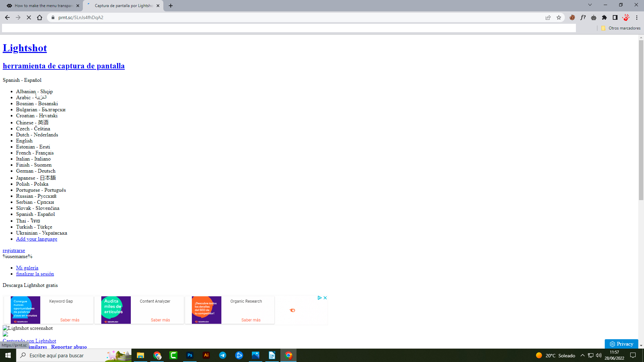Viewport: 644px width, 362px height.
Task: Click 'Saber más' under Organic Research
Action: (x=251, y=320)
